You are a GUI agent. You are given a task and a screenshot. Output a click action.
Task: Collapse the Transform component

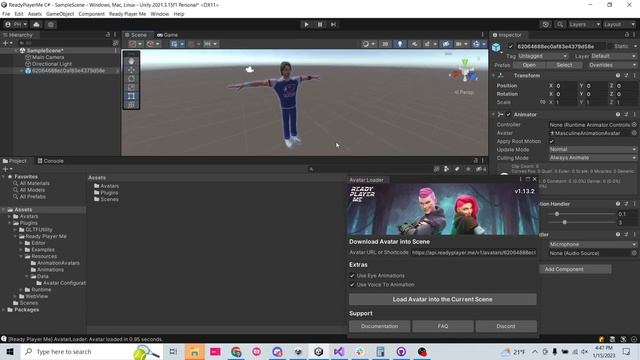[493, 76]
